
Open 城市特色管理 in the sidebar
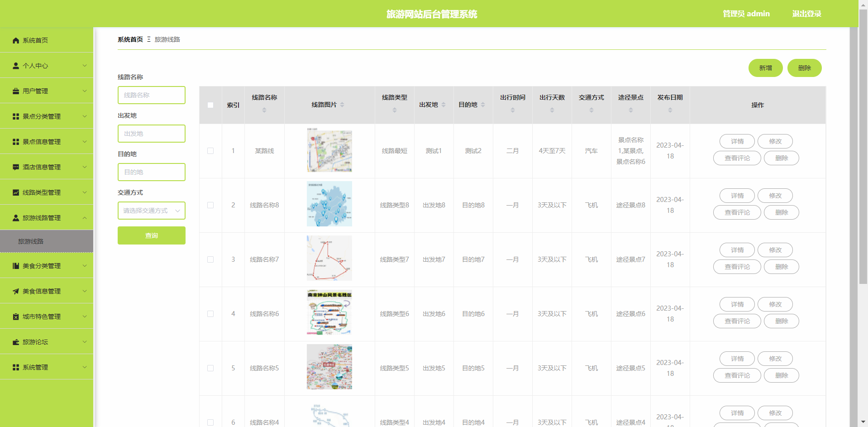[47, 317]
